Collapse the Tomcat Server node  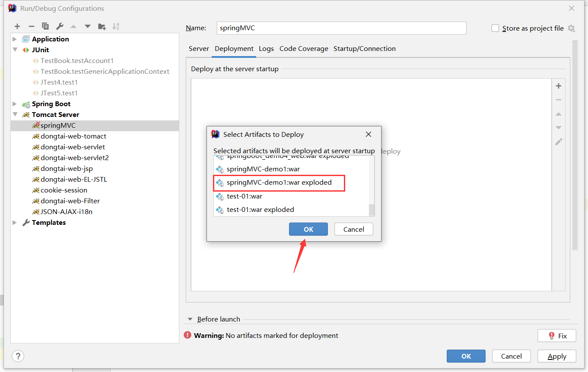(15, 114)
